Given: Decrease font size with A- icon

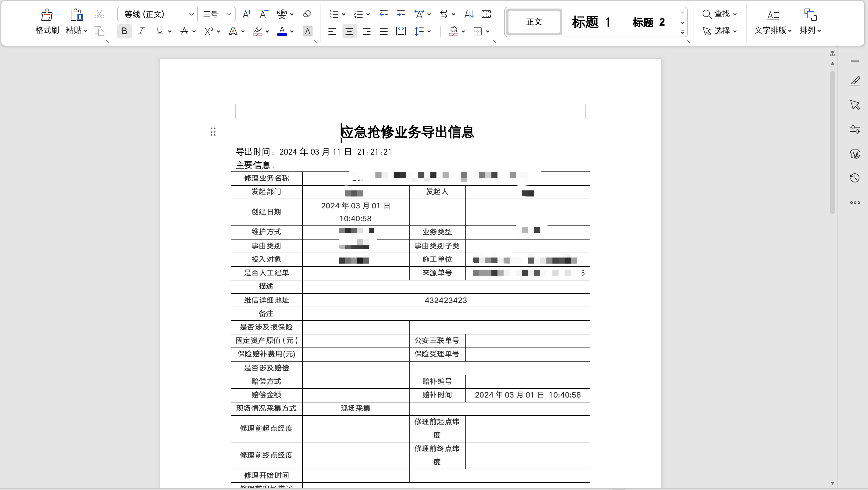Looking at the screenshot, I should [x=264, y=14].
